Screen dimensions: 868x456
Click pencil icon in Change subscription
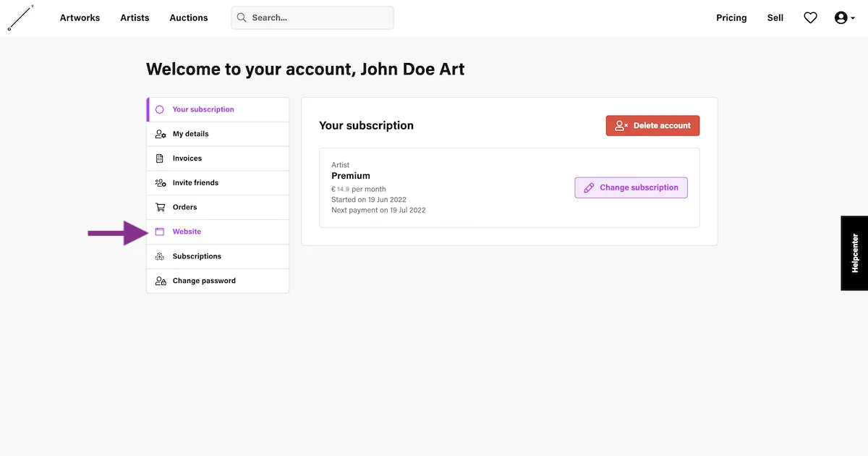pyautogui.click(x=588, y=187)
